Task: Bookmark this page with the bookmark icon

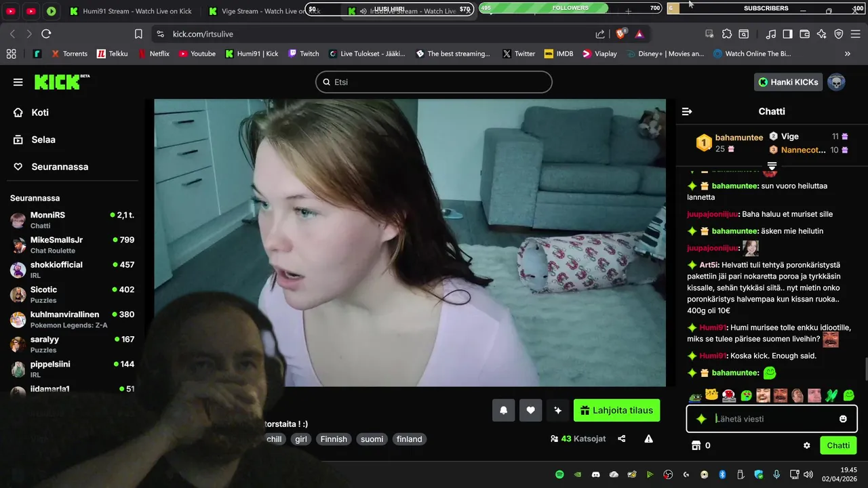Action: (138, 34)
